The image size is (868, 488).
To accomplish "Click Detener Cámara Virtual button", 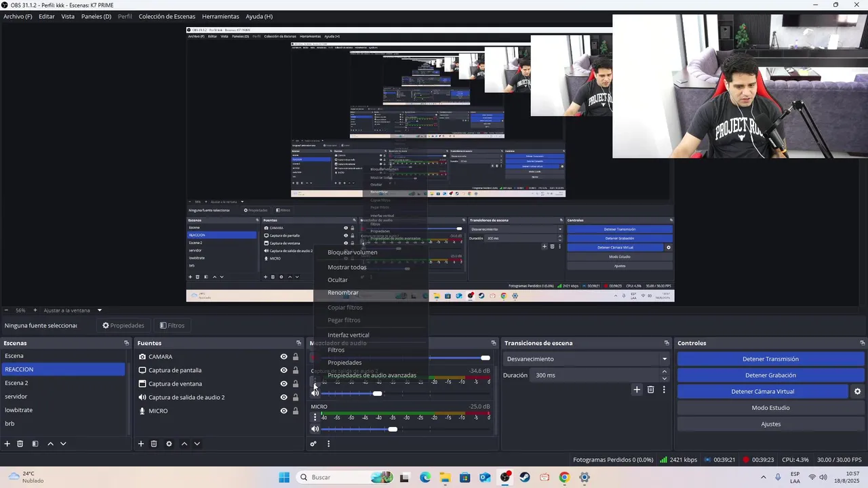I will 763,392.
